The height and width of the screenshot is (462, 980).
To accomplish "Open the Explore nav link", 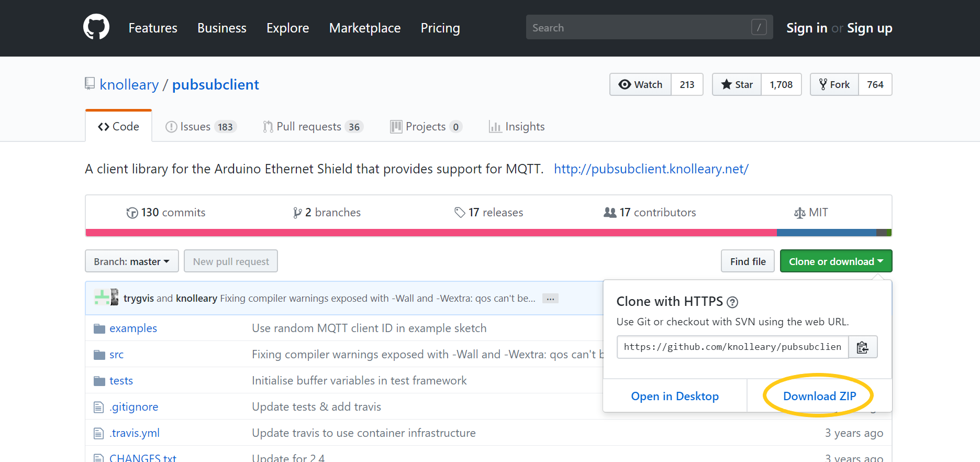I will (x=288, y=28).
